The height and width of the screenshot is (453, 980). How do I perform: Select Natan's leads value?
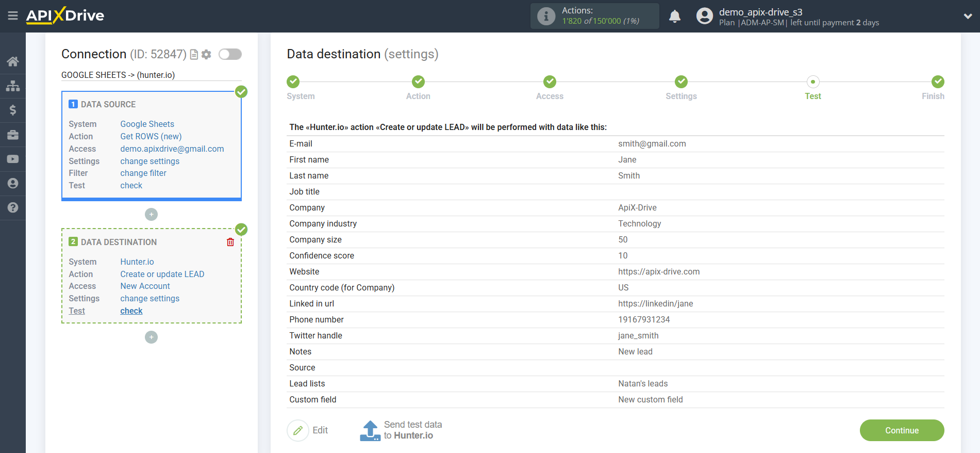pyautogui.click(x=643, y=384)
